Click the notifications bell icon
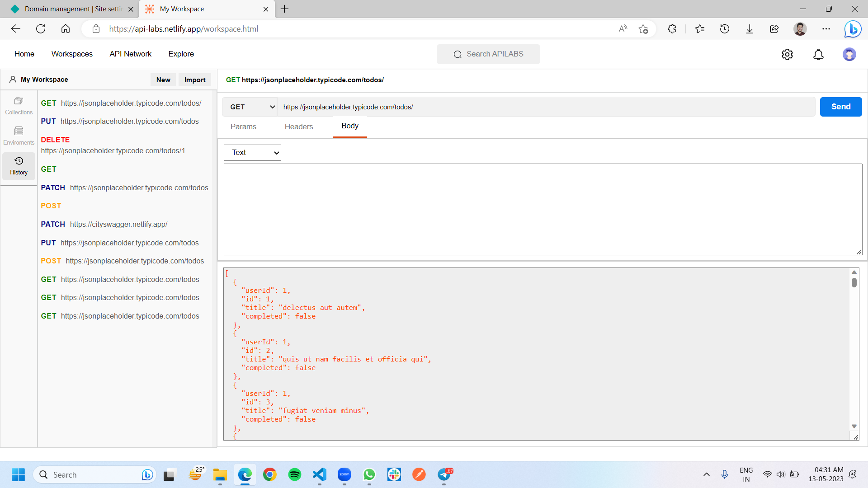Image resolution: width=868 pixels, height=488 pixels. pyautogui.click(x=818, y=54)
